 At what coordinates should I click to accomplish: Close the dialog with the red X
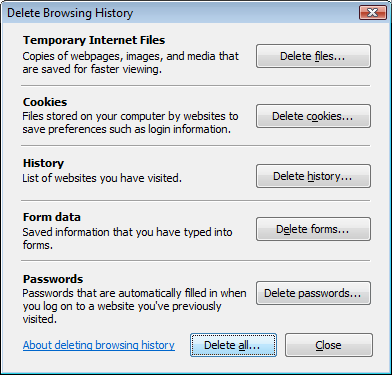(x=373, y=13)
